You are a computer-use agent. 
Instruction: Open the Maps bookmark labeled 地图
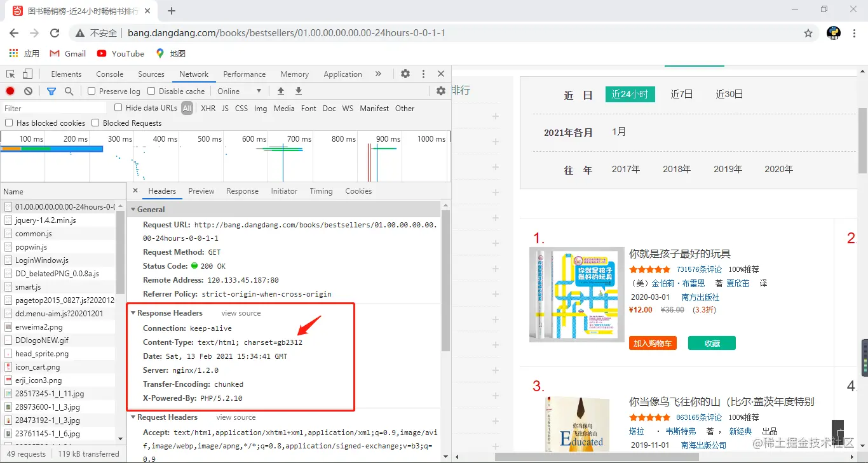(170, 53)
